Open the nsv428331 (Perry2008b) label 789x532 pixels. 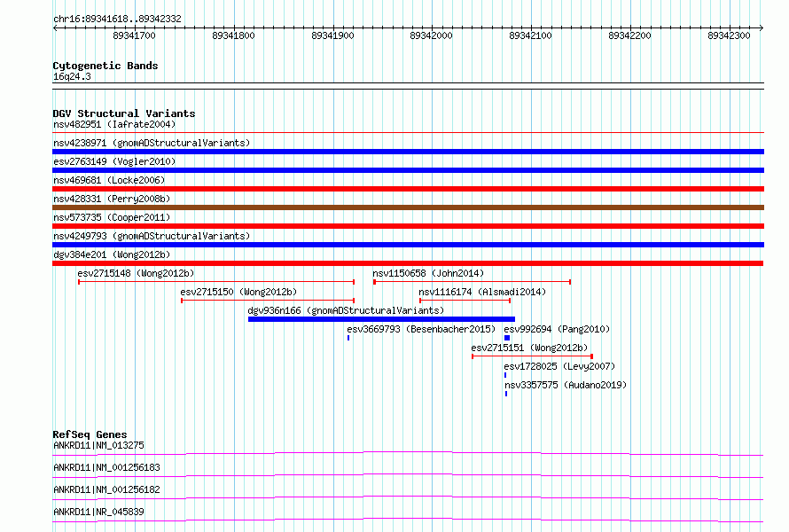click(112, 199)
